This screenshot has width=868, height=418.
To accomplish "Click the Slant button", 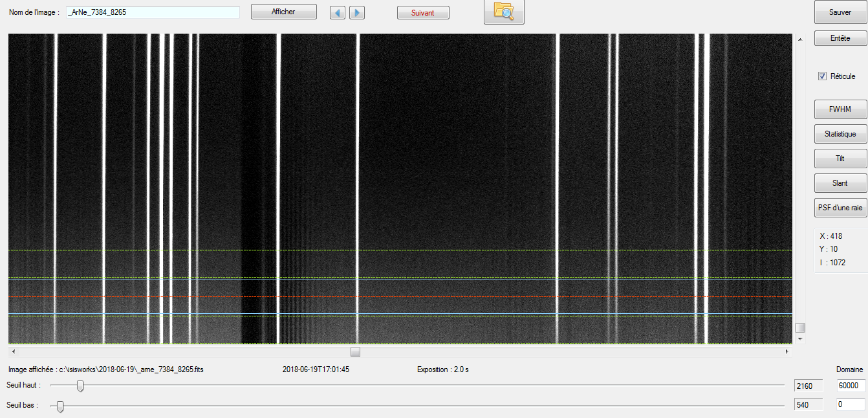I will coord(840,183).
